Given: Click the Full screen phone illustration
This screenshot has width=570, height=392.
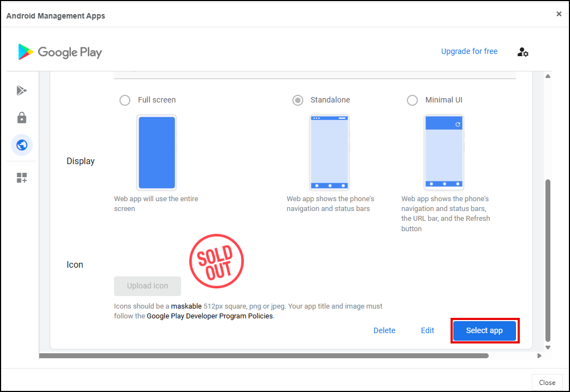Looking at the screenshot, I should [157, 152].
